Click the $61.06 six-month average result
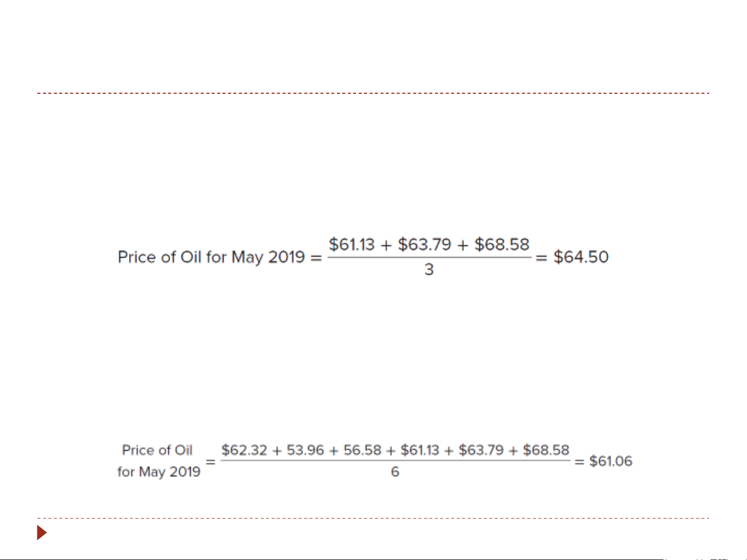 [x=611, y=461]
